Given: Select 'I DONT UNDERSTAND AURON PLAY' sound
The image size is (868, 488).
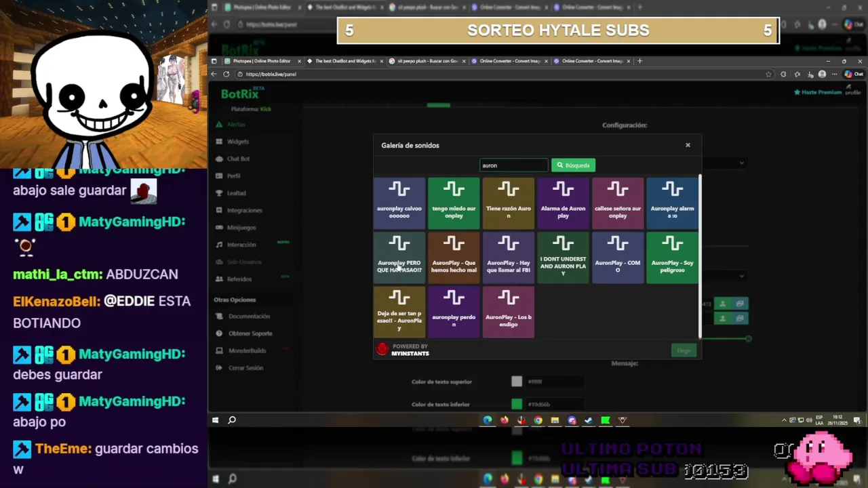Looking at the screenshot, I should click(563, 258).
